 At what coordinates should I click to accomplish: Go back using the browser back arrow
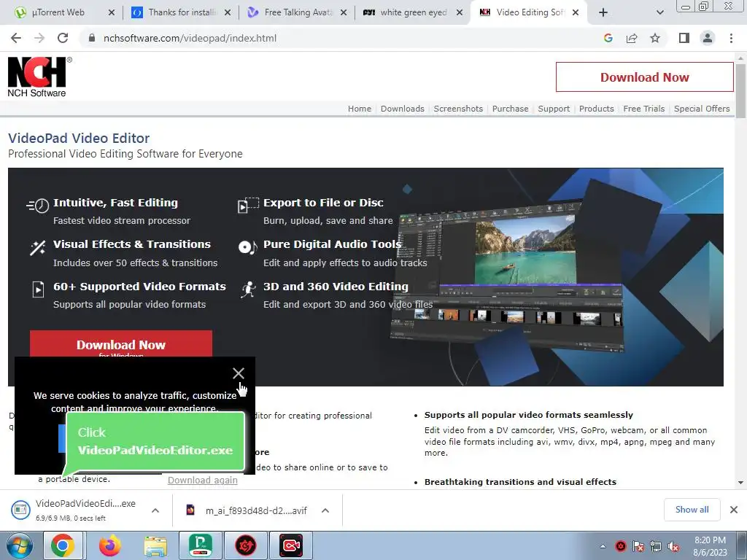click(x=16, y=38)
